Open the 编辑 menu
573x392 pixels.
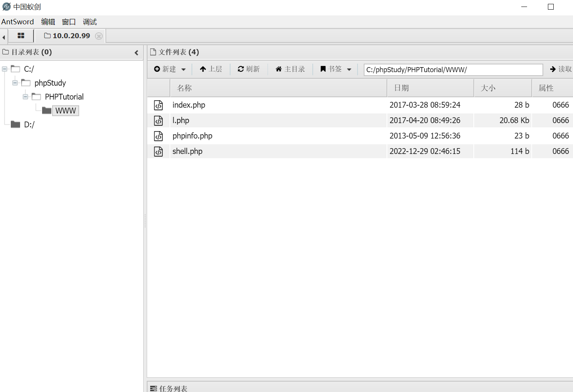(x=48, y=22)
